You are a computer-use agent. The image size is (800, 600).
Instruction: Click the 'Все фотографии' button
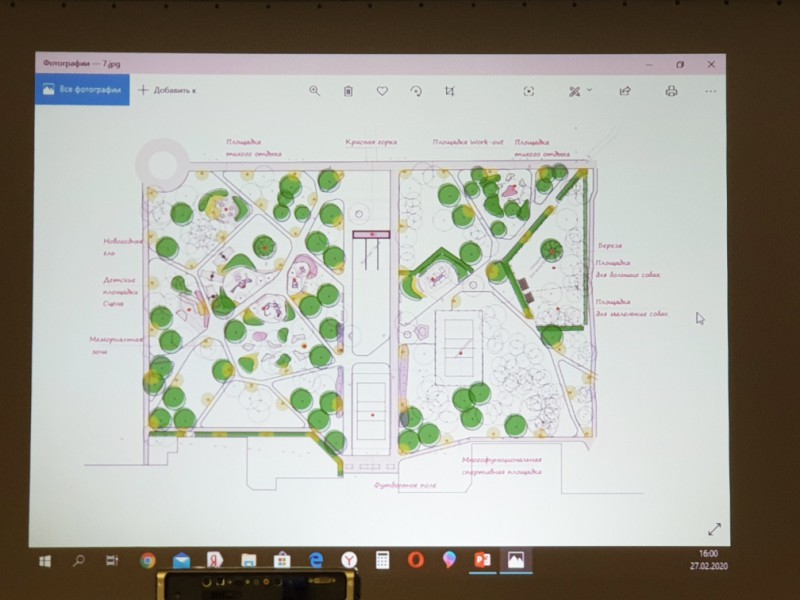82,90
